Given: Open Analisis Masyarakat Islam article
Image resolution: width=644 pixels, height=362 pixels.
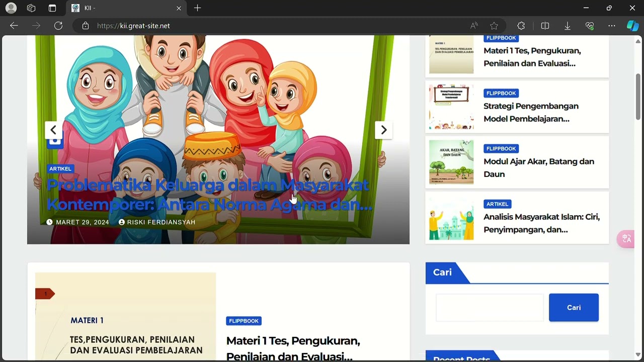Looking at the screenshot, I should point(541,223).
